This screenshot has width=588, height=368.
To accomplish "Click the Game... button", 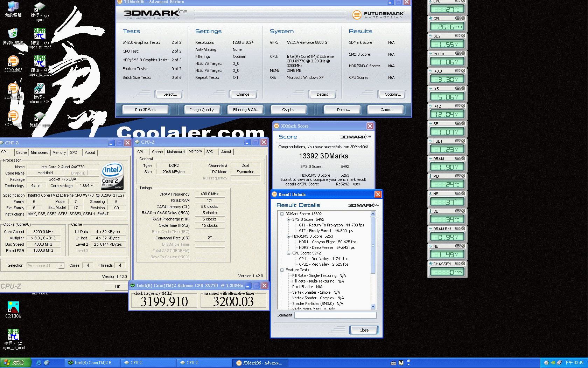I will (x=387, y=110).
